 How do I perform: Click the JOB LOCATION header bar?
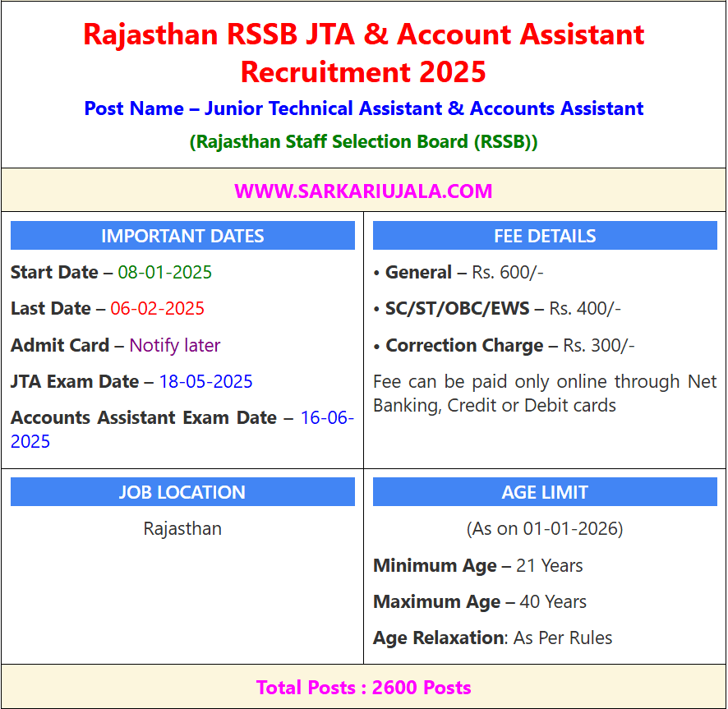tap(182, 492)
